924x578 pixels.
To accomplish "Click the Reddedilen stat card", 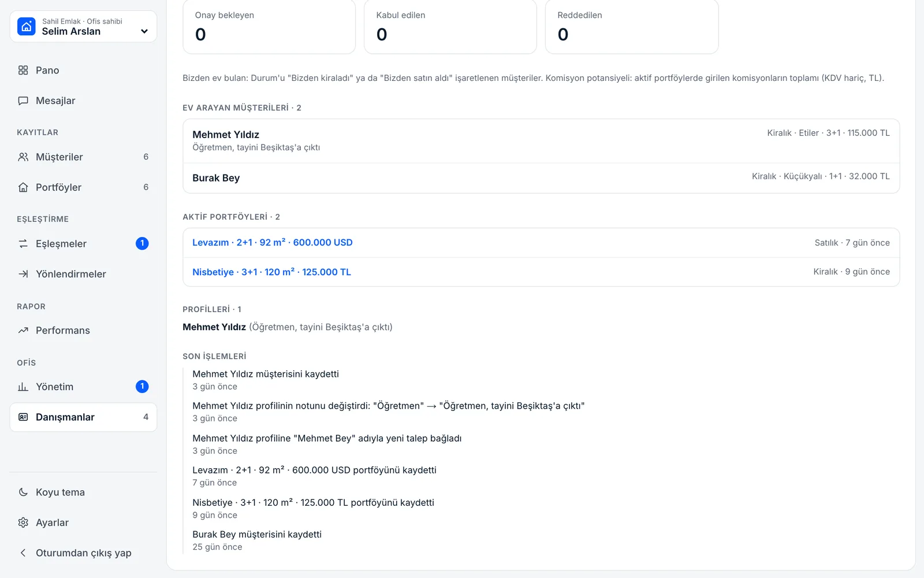I will [x=632, y=27].
